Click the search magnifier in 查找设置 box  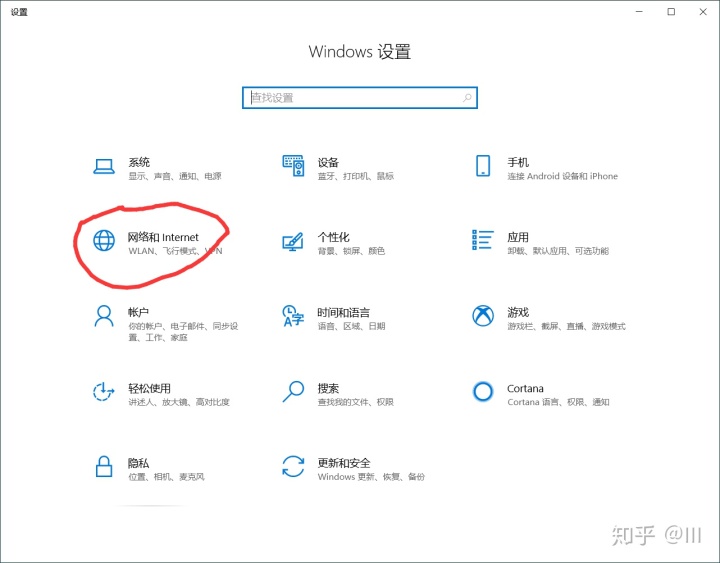coord(467,98)
